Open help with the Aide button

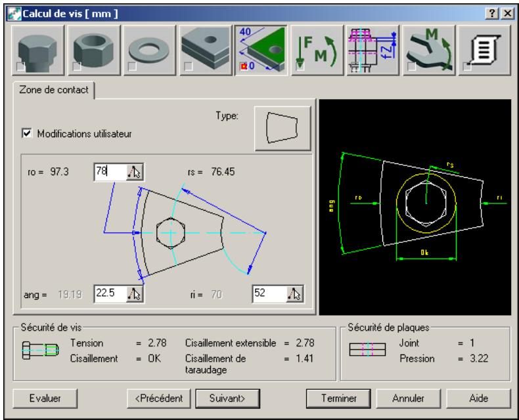pyautogui.click(x=478, y=398)
